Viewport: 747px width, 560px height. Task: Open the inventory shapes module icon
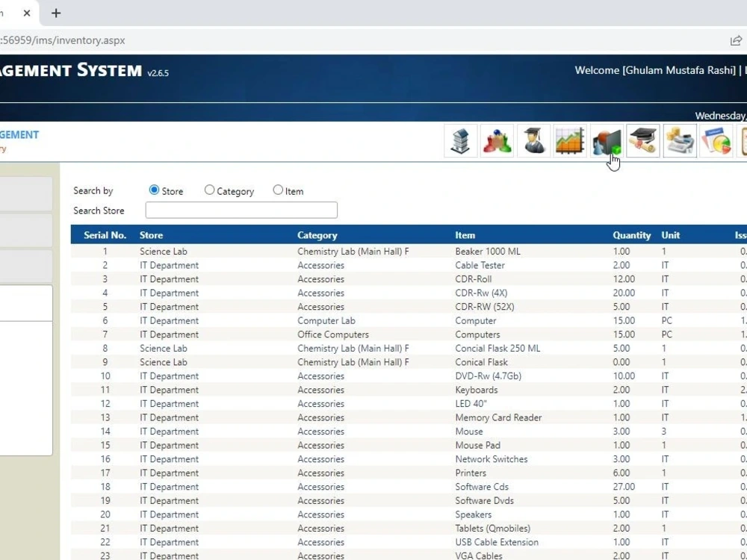pyautogui.click(x=607, y=141)
